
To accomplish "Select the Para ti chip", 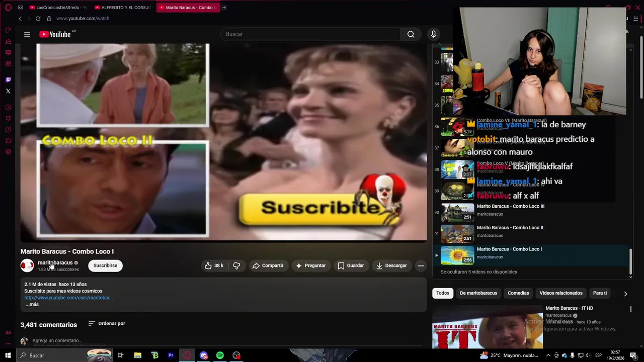I will [x=600, y=293].
